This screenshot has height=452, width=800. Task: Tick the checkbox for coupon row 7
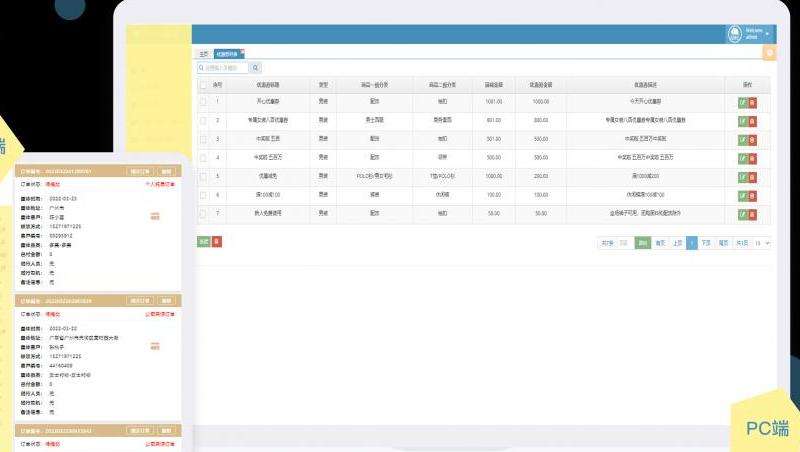(x=203, y=214)
